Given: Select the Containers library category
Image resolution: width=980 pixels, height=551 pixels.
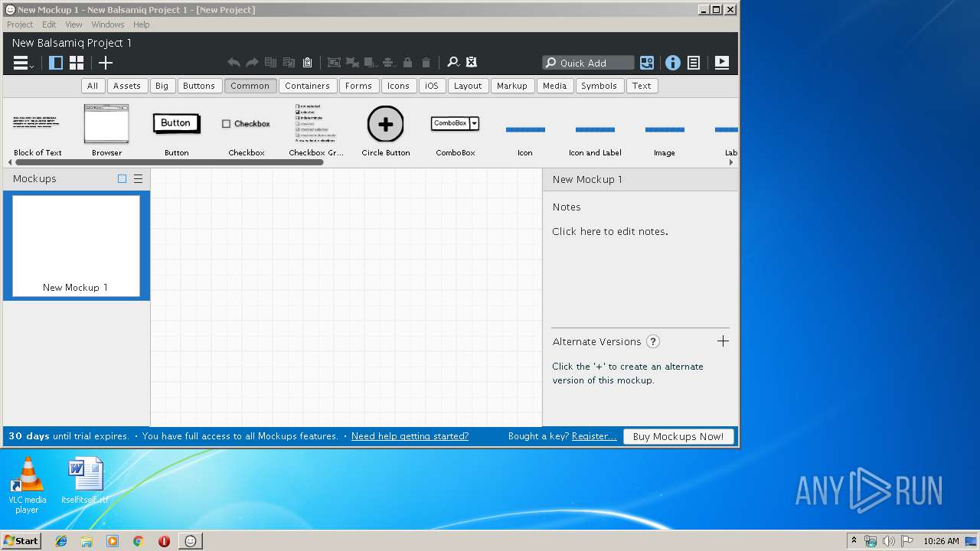Looking at the screenshot, I should (307, 86).
